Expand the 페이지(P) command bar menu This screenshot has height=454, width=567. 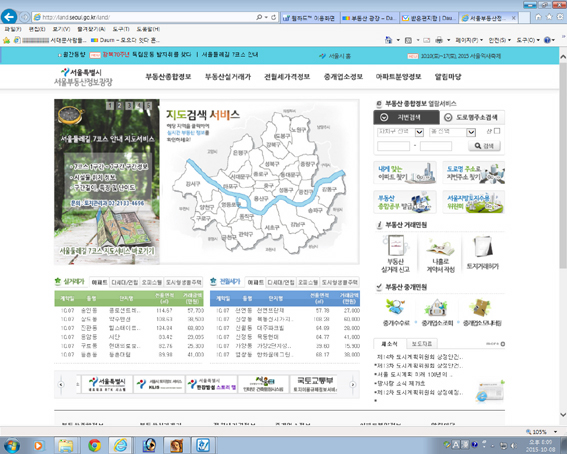[469, 40]
